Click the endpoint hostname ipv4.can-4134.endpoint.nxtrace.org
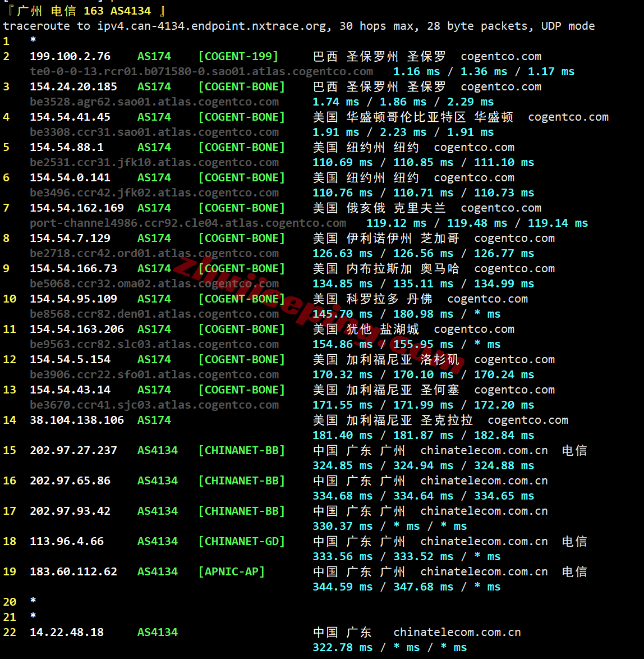 [214, 26]
